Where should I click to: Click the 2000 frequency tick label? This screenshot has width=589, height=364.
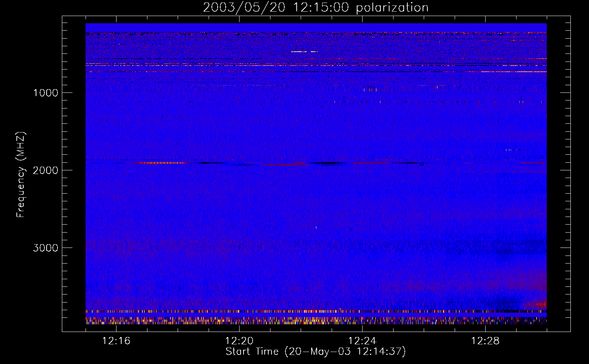(x=46, y=170)
